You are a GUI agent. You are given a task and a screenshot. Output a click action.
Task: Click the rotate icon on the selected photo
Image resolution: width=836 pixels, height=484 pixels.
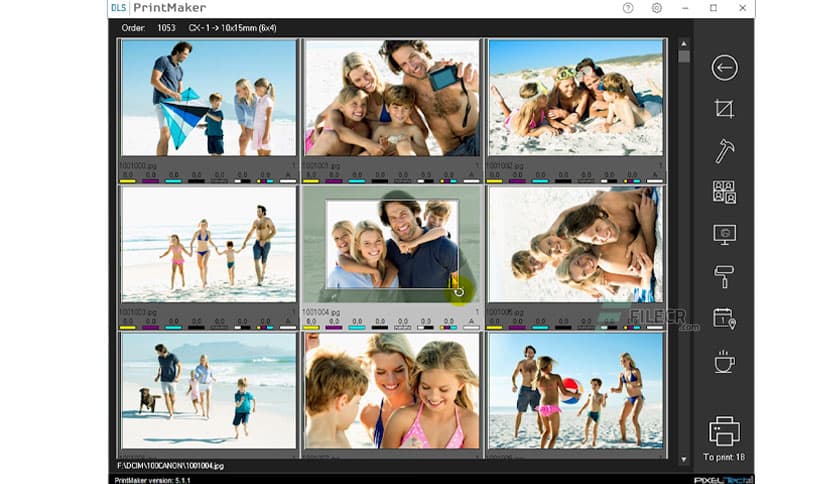point(459,292)
